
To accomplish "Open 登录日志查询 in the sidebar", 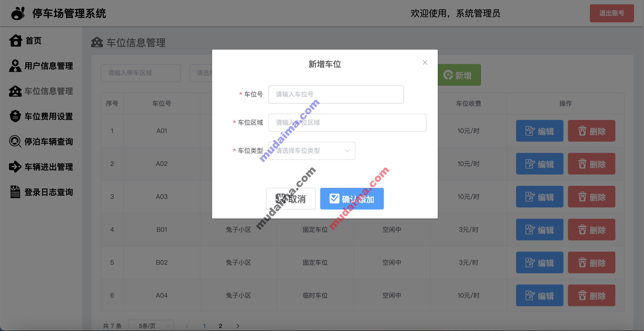I will (41, 192).
